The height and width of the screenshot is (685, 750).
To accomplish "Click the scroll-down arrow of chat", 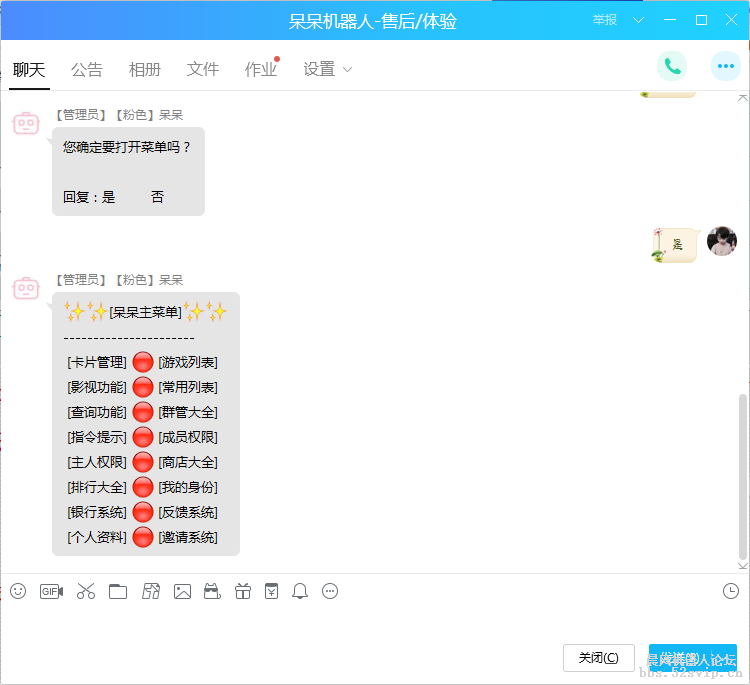I will tap(742, 566).
